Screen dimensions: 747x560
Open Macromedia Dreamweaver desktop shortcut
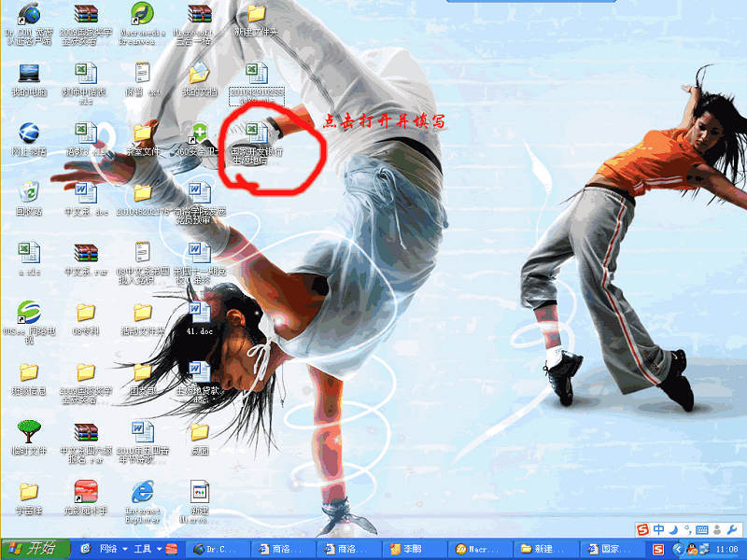click(x=142, y=15)
